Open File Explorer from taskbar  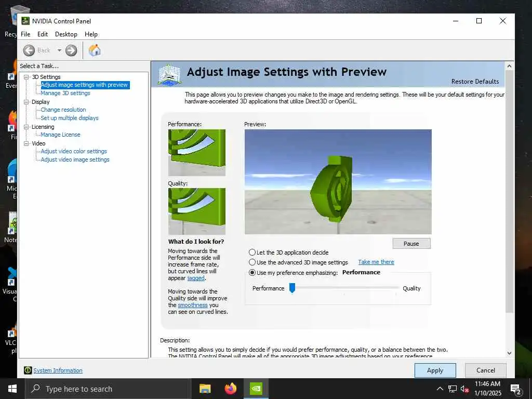(205, 389)
